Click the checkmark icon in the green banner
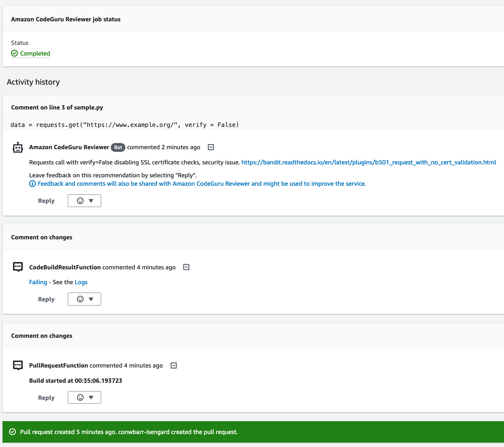This screenshot has height=447, width=504. click(x=12, y=432)
